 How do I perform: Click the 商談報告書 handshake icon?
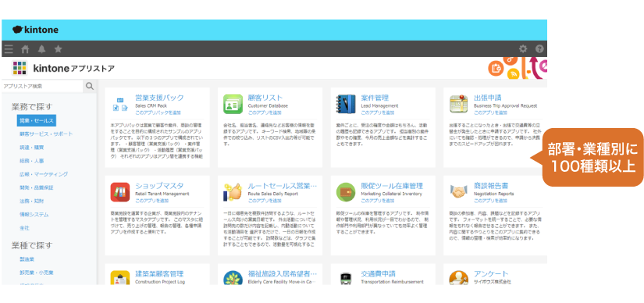coord(459,191)
